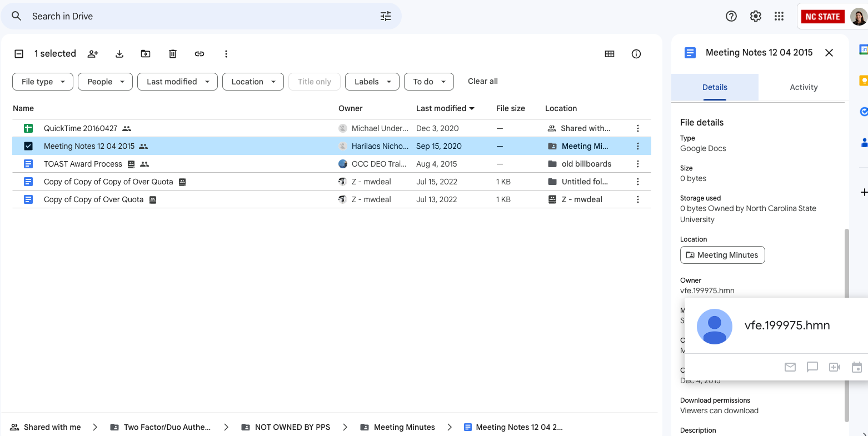Click Clear all filters

(482, 81)
